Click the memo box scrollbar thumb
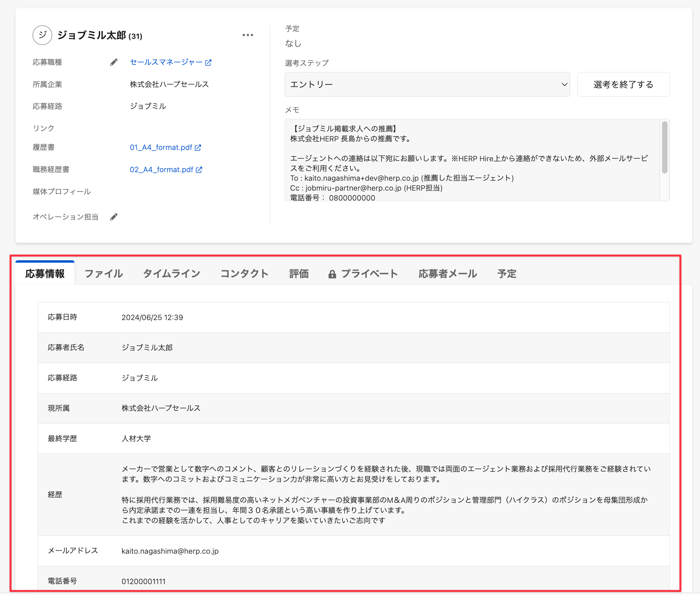Viewport: 700px width, 595px height. tap(664, 147)
